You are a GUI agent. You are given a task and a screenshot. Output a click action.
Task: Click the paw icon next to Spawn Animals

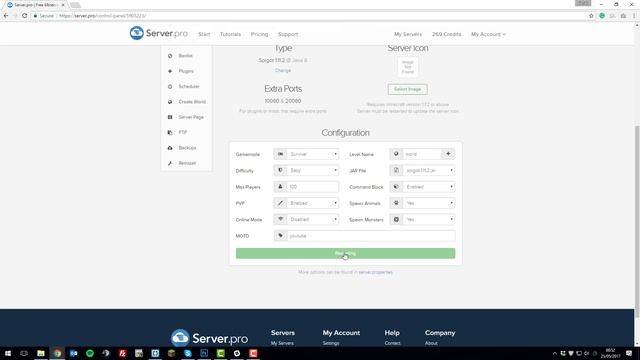396,203
